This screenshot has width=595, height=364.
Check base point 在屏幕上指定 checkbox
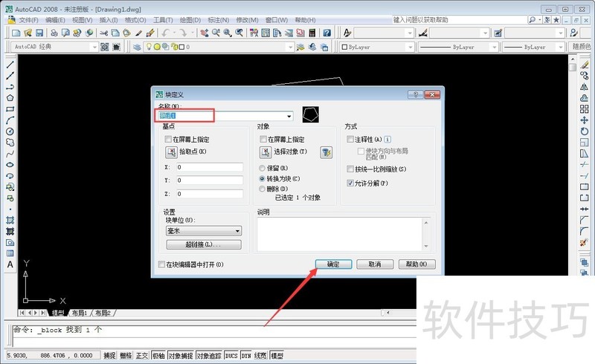click(x=168, y=139)
